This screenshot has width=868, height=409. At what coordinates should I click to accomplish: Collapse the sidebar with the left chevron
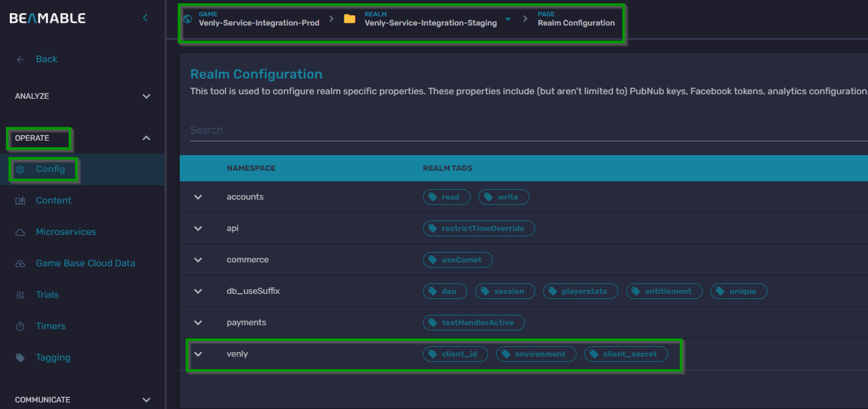145,18
